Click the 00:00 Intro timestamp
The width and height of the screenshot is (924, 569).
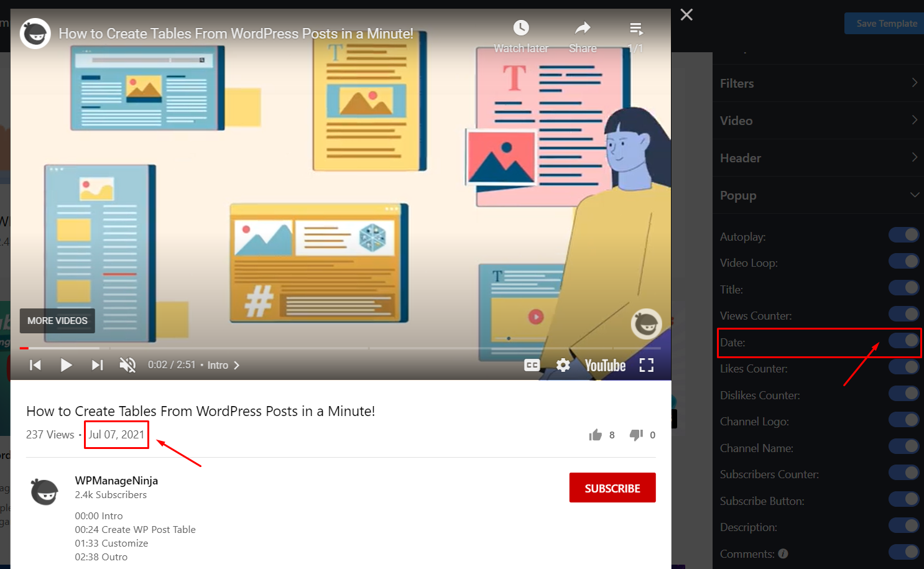coord(99,516)
